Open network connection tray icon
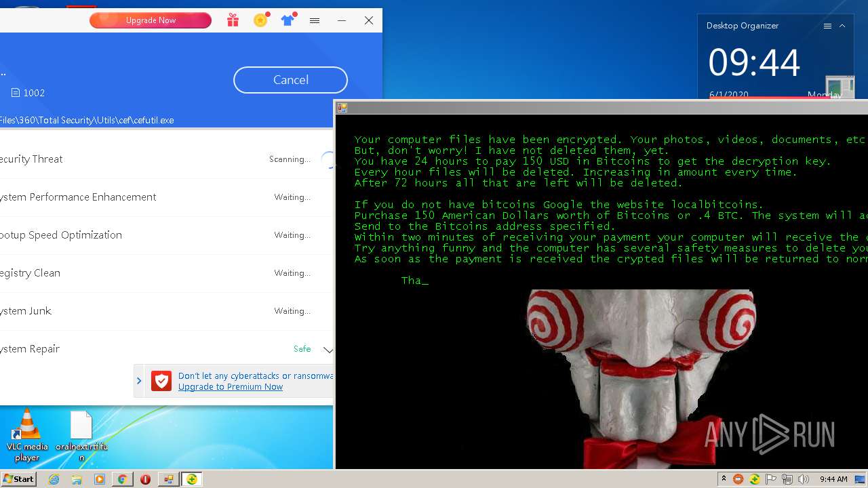The image size is (868, 488). (787, 479)
